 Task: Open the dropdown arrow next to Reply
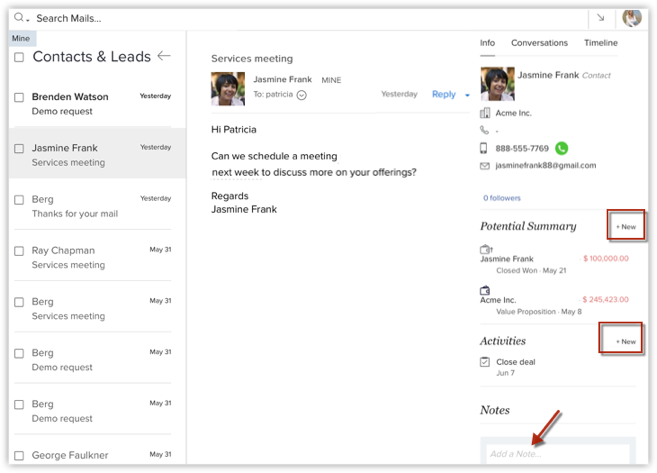(x=467, y=96)
